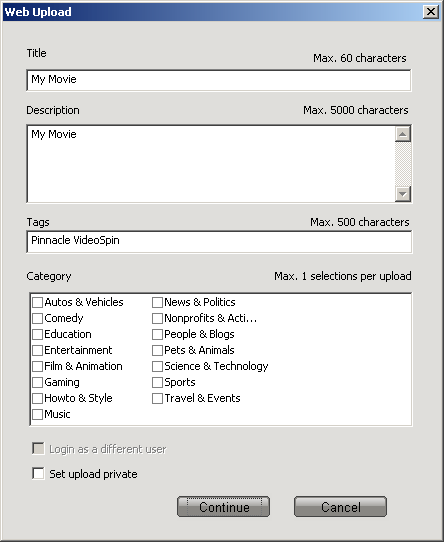This screenshot has height=542, width=444.
Task: Click the Continue button
Action: click(x=223, y=507)
